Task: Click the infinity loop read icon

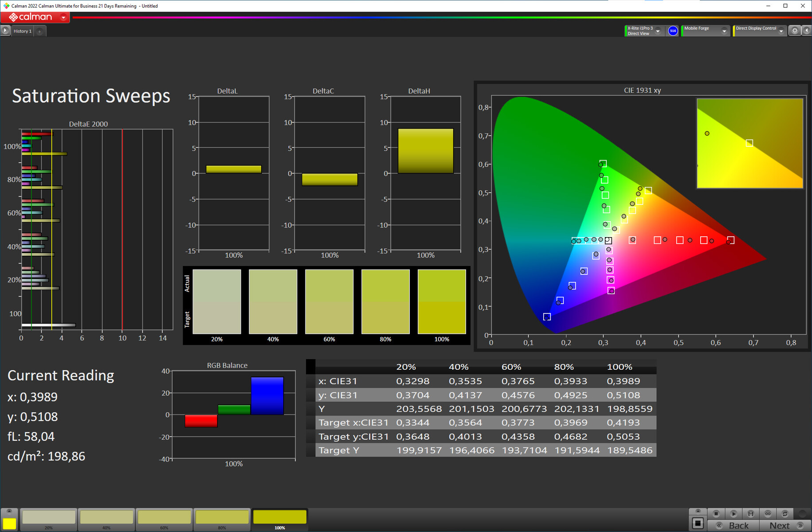Action: [x=768, y=513]
